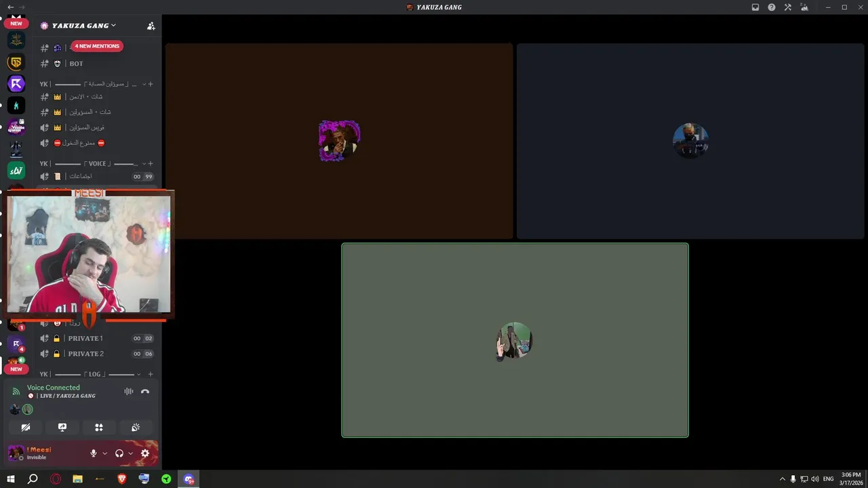
Task: Check the green connection signal icon
Action: [16, 392]
